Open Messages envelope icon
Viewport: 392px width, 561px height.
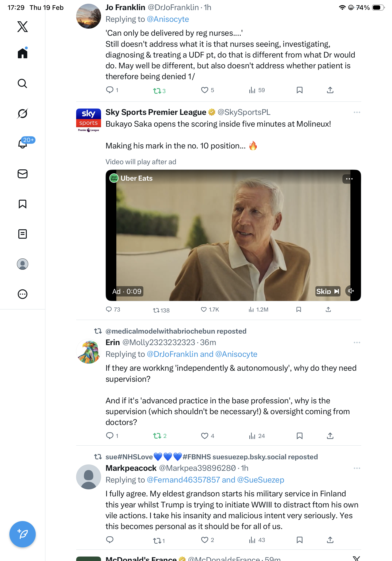22,174
